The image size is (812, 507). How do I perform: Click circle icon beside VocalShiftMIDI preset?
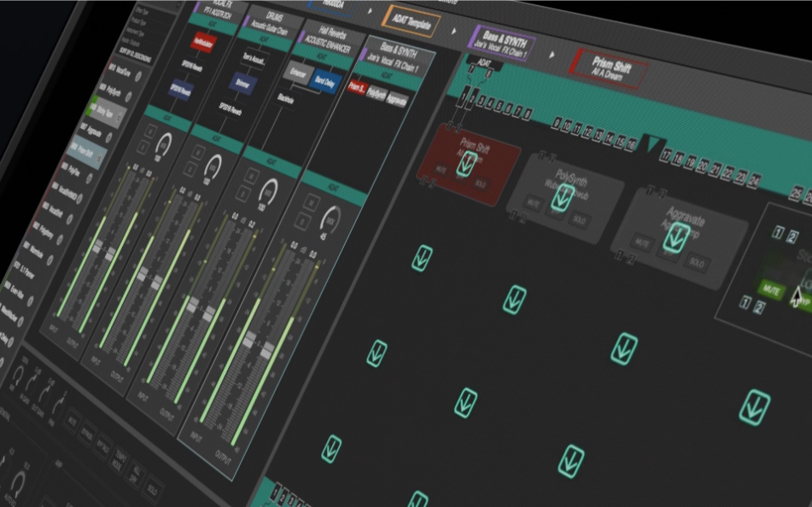[x=79, y=199]
